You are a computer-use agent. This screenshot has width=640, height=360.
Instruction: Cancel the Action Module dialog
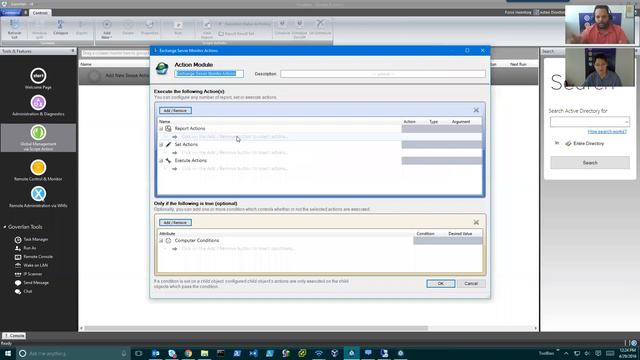coord(471,283)
